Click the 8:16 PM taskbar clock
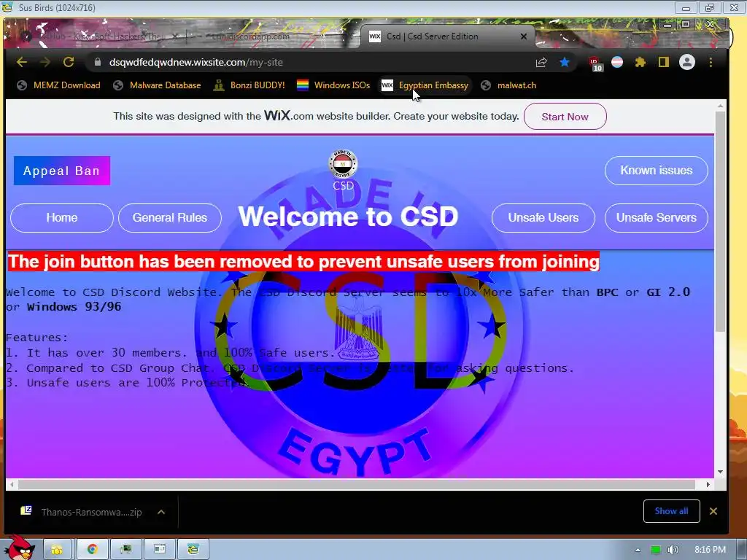747x560 pixels. coord(710,550)
